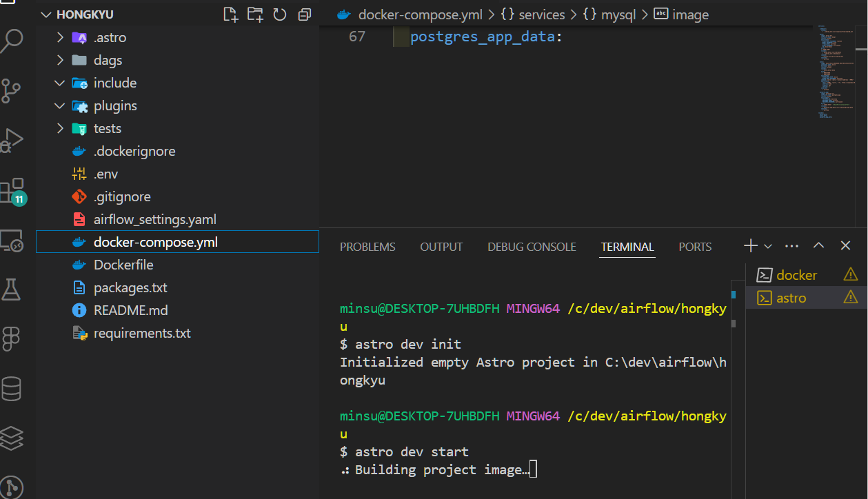Open the Run and Debug view

point(12,141)
